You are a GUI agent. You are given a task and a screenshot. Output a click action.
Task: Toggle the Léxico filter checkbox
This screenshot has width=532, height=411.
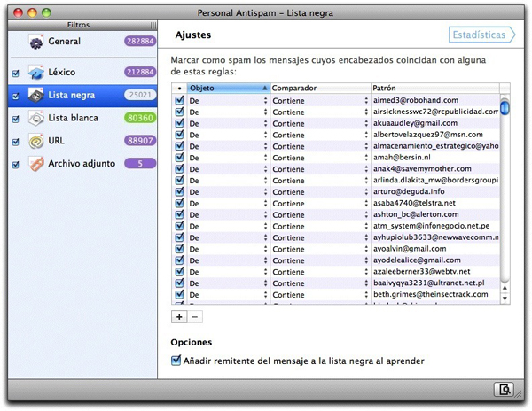(15, 74)
